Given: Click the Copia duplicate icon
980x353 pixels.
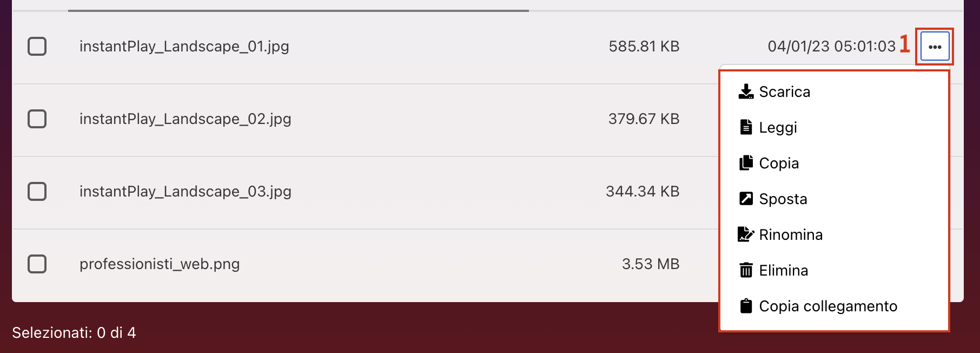Looking at the screenshot, I should 746,163.
